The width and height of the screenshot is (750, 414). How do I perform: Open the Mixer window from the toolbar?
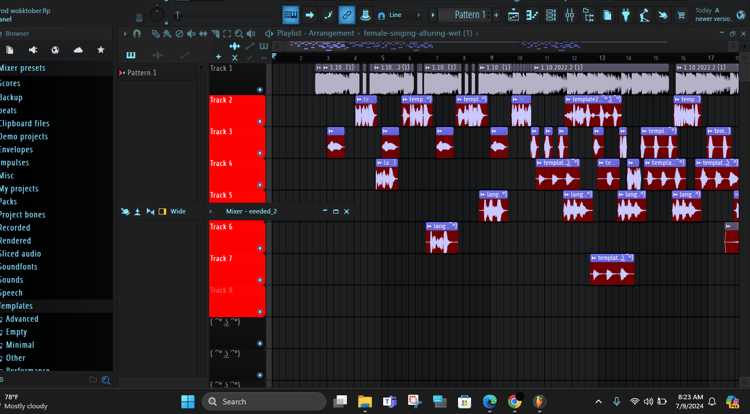click(x=569, y=15)
